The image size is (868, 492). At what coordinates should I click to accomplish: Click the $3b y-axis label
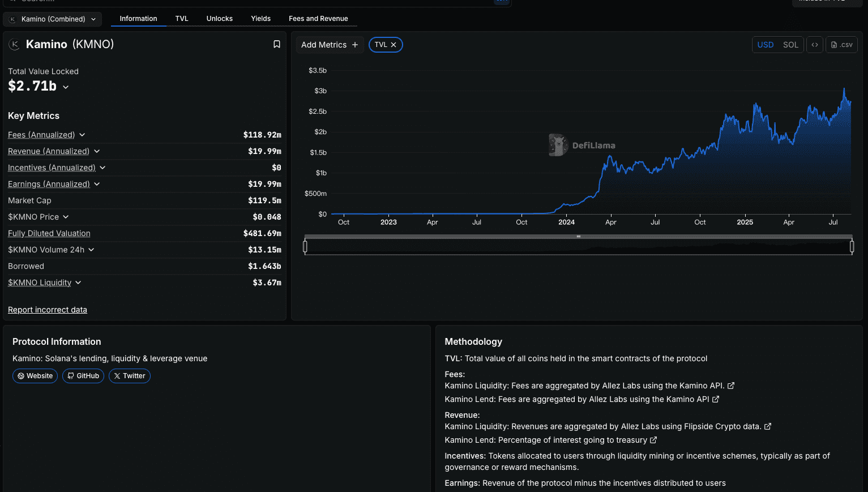320,91
